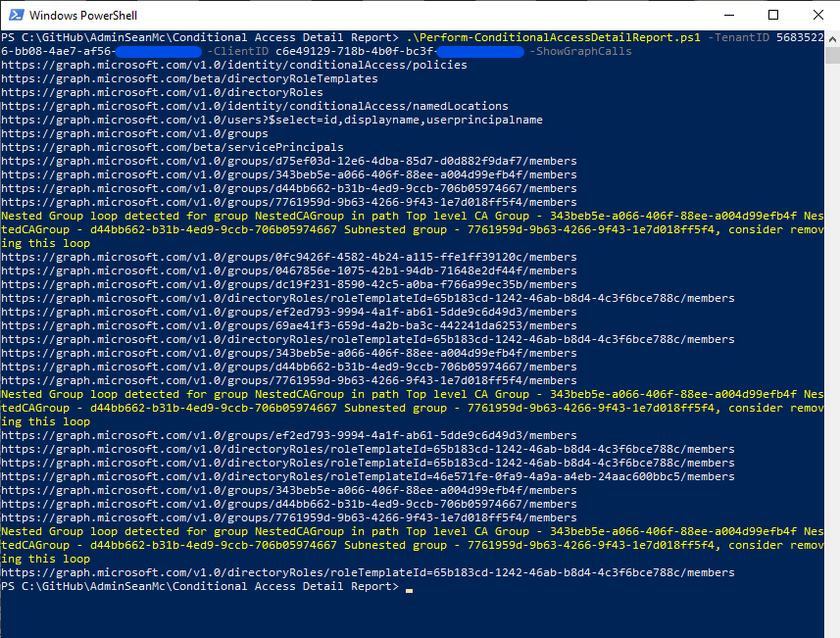Click the conditionalAccess/namedLocations URL line

pyautogui.click(x=255, y=106)
